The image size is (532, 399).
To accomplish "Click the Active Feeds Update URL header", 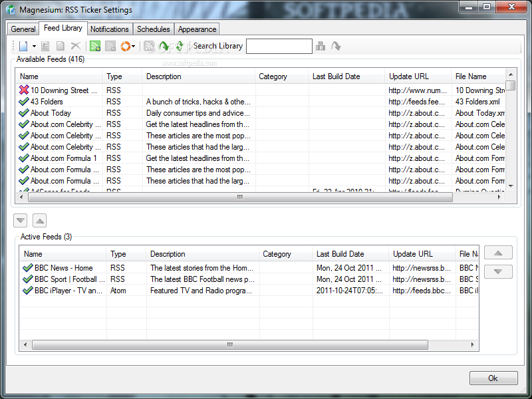I will tap(422, 254).
